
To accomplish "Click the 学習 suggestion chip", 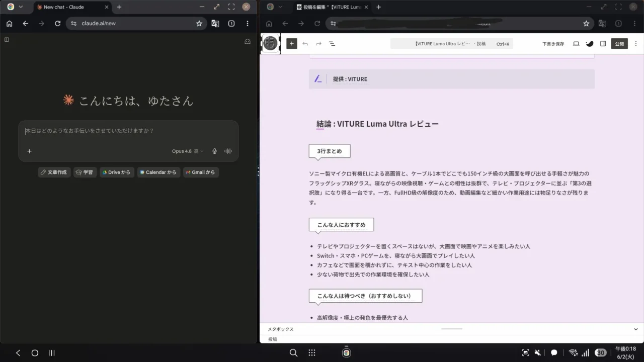I will [85, 172].
